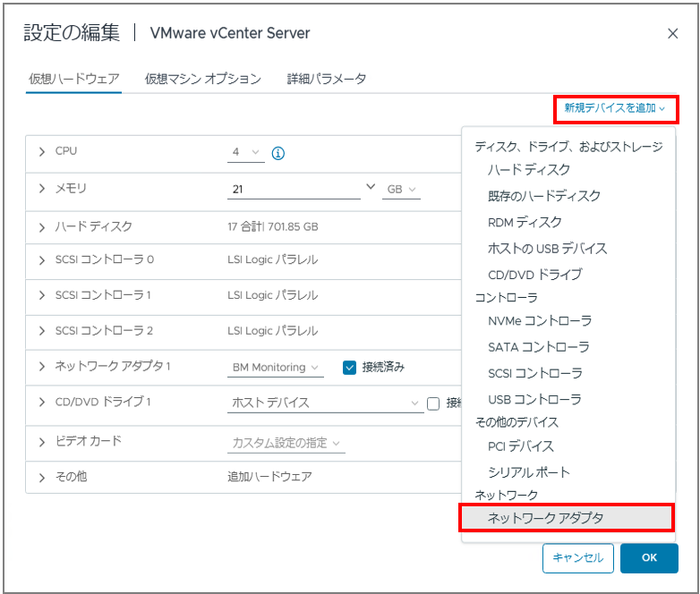Expand SCSI コントローラ 0 row
The width and height of the screenshot is (700, 594).
[x=42, y=259]
